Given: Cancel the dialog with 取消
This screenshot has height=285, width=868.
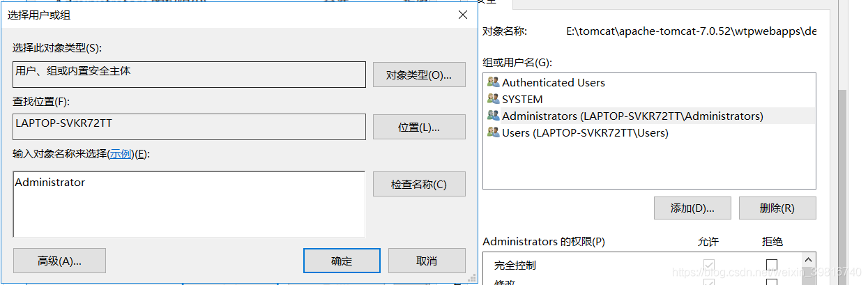Looking at the screenshot, I should [426, 261].
